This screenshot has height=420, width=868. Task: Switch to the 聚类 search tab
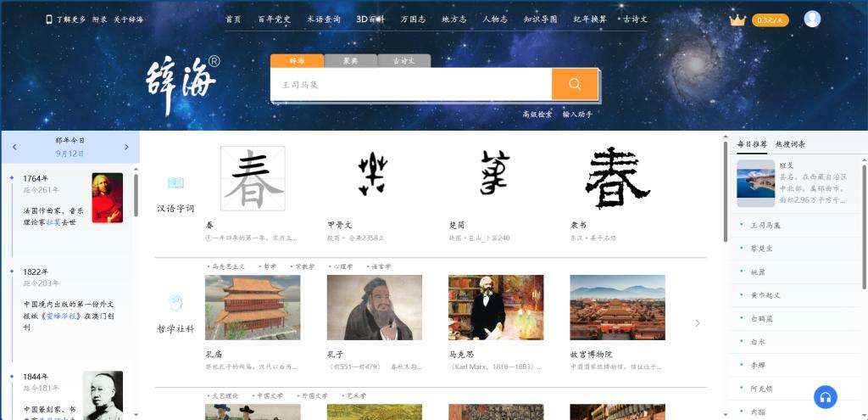[350, 61]
